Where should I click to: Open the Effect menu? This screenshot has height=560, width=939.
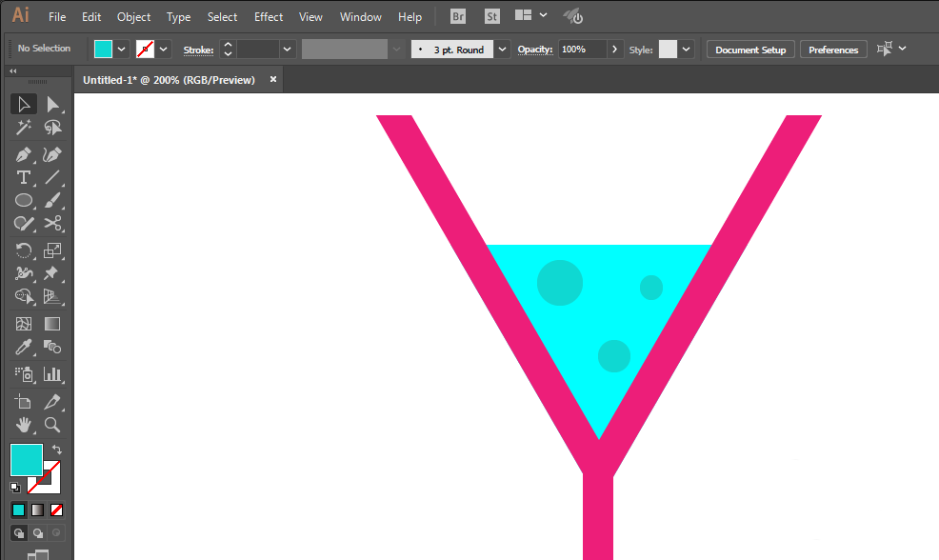point(269,17)
